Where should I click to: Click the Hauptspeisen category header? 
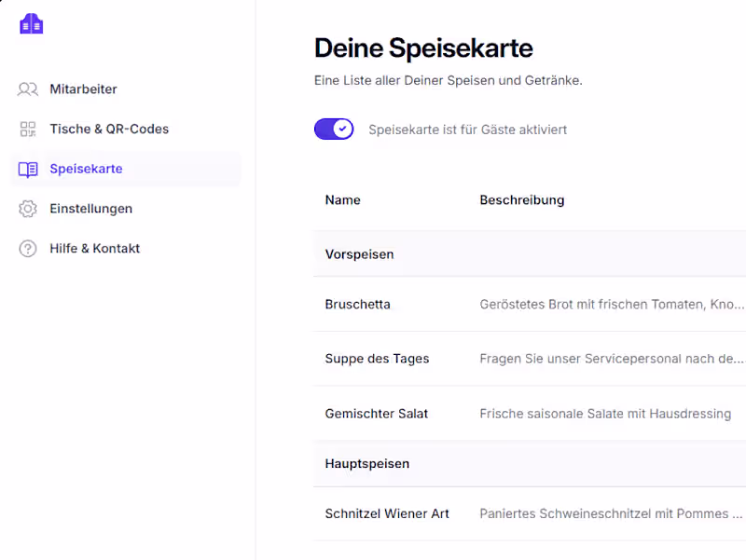(x=366, y=464)
